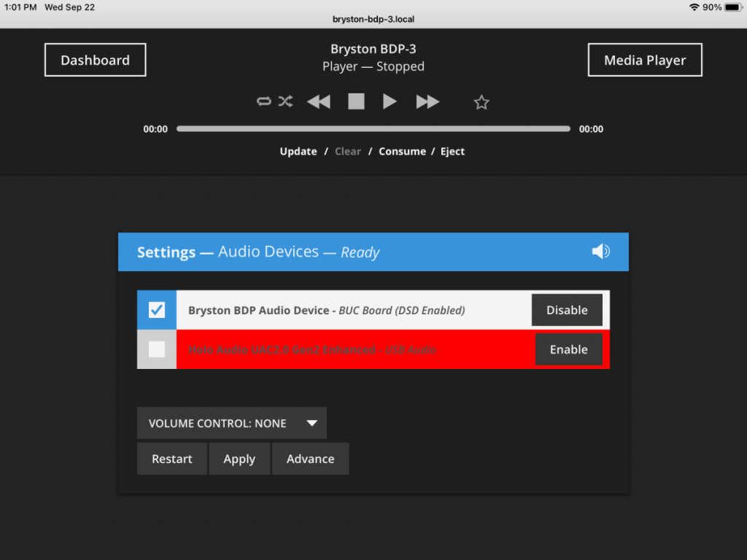This screenshot has width=747, height=560.
Task: Start playback with the play icon
Action: click(x=390, y=101)
